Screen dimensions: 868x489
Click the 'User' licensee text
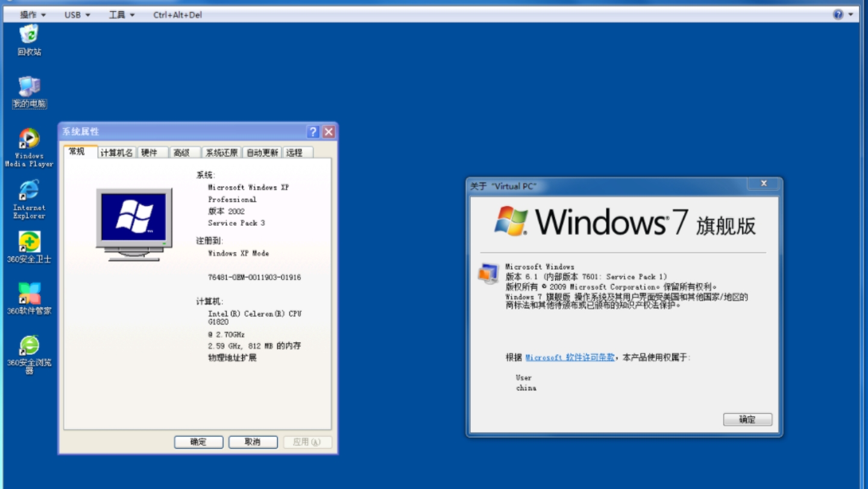click(x=524, y=378)
